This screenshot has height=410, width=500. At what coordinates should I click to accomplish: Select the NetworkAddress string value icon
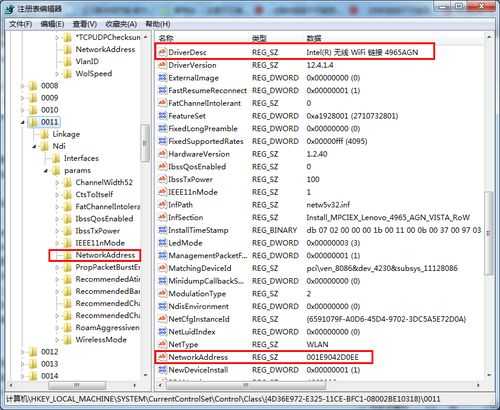coord(162,357)
